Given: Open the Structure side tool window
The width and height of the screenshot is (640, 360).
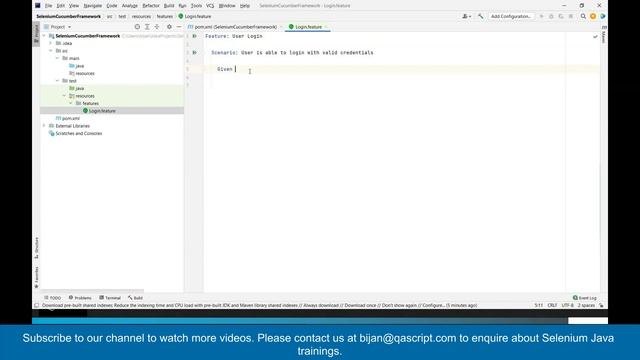Looking at the screenshot, I should click(36, 248).
